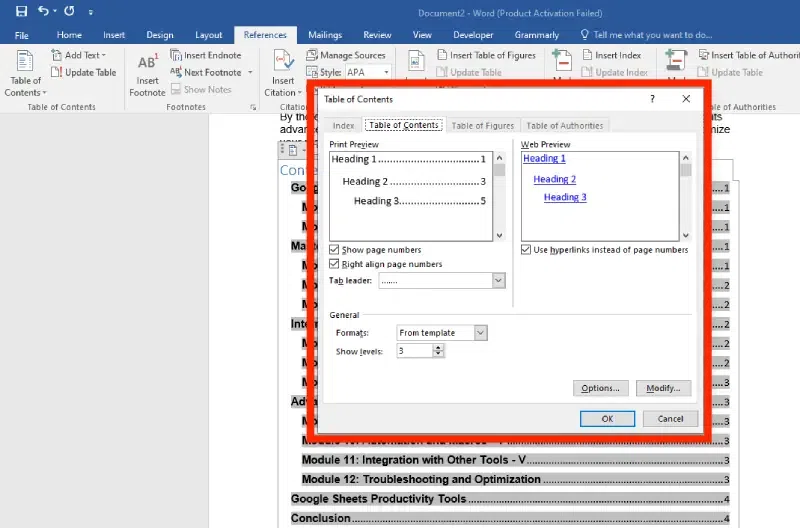Image resolution: width=800 pixels, height=528 pixels.
Task: Switch to Table of Authorities dialog tab
Action: tap(564, 125)
